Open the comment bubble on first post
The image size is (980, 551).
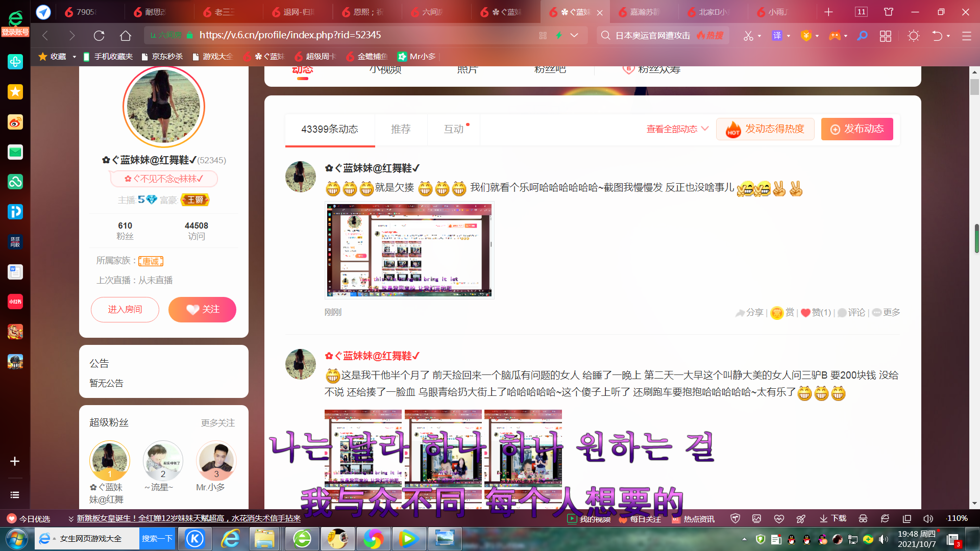click(x=842, y=313)
